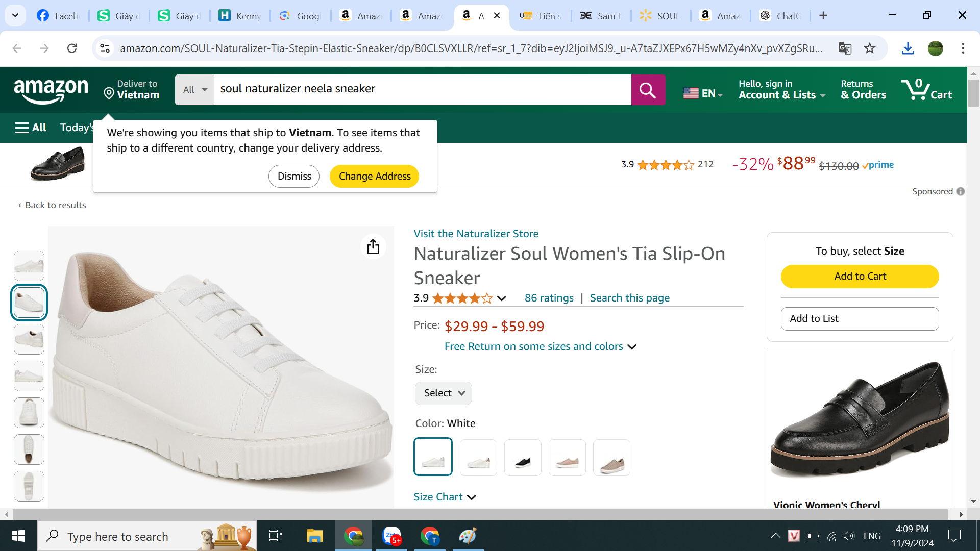This screenshot has width=980, height=551.
Task: Bookmark this page with star icon
Action: (870, 48)
